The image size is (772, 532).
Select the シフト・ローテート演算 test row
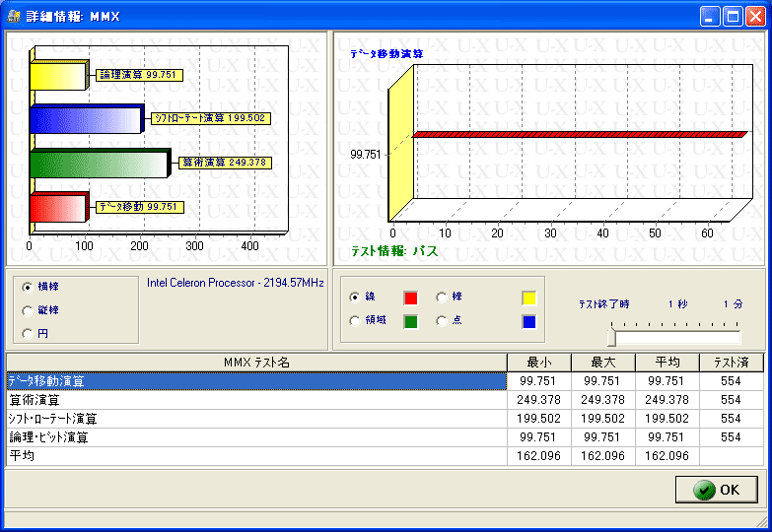[x=256, y=419]
